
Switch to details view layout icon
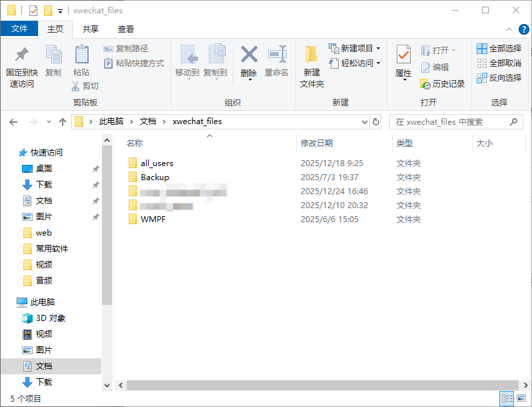[x=507, y=398]
